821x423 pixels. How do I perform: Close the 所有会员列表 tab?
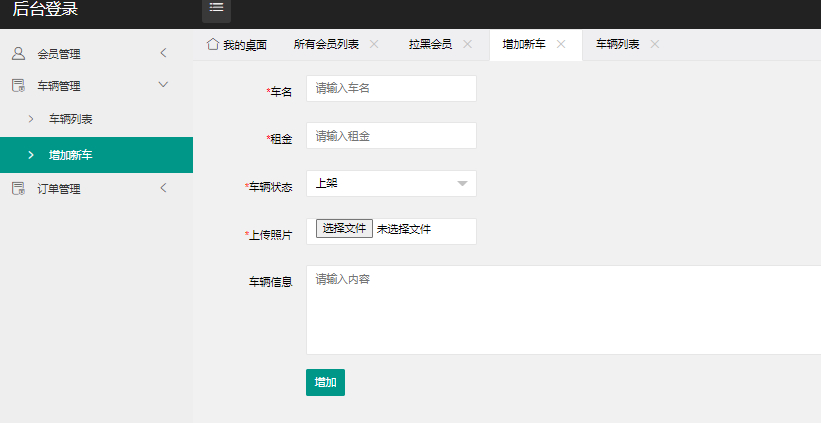[x=374, y=44]
